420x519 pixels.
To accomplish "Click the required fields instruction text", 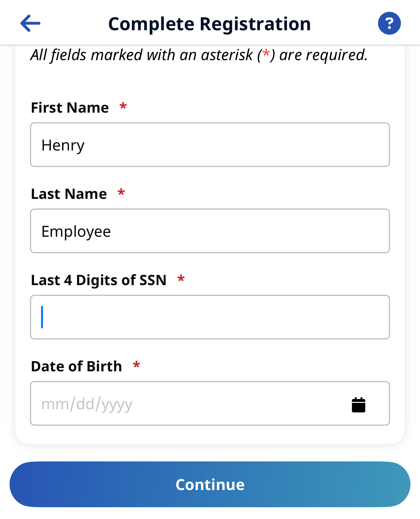I will 199,55.
